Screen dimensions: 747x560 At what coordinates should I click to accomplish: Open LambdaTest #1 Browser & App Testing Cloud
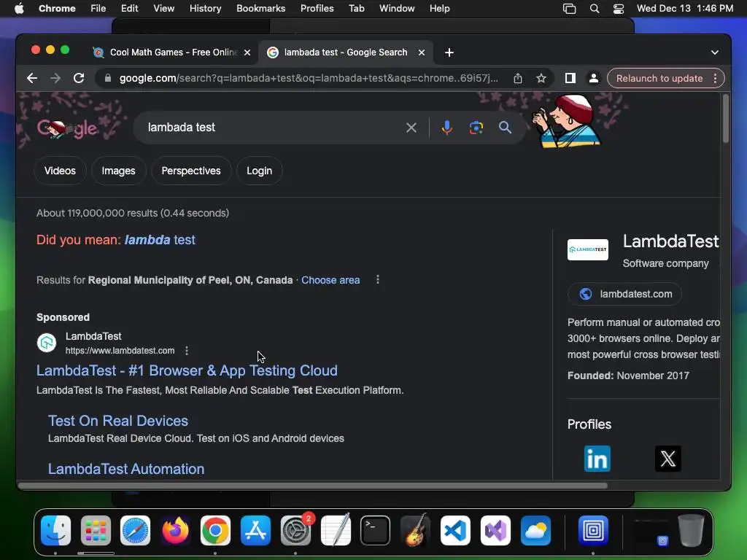[x=187, y=370]
